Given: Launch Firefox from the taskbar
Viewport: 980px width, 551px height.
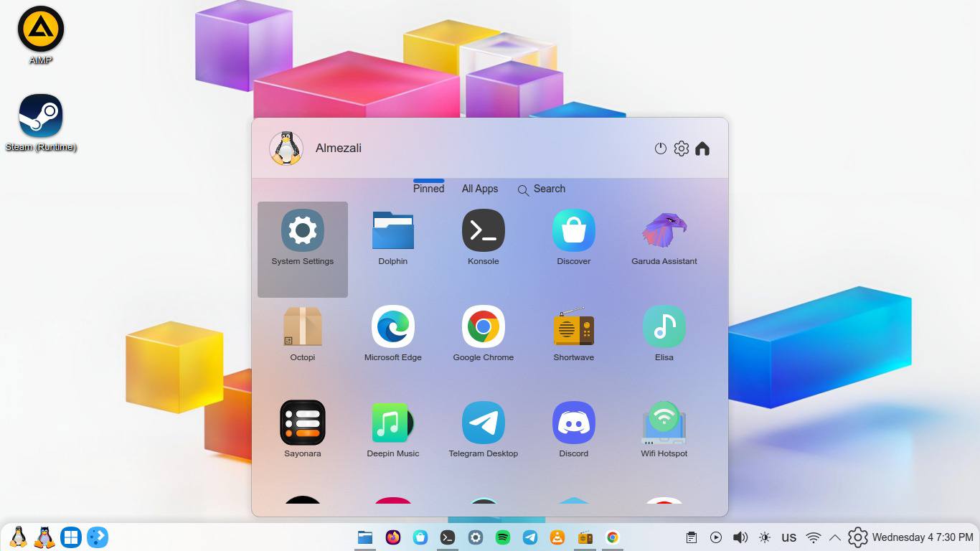Looking at the screenshot, I should coord(393,537).
